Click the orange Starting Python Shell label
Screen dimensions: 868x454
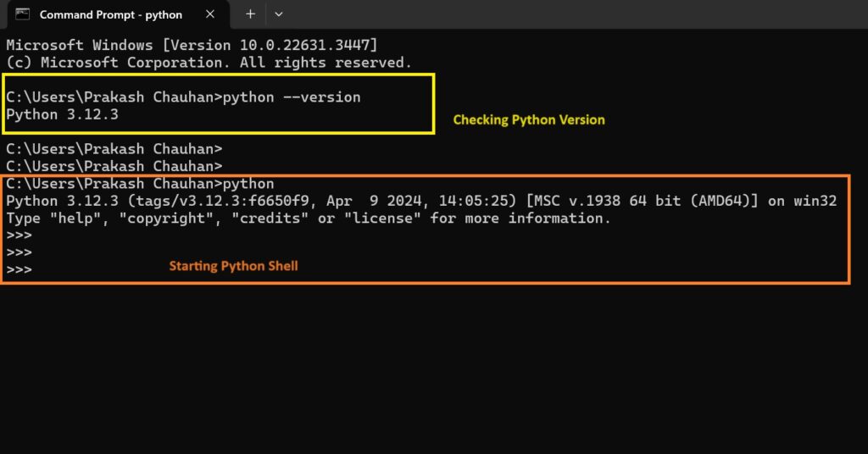(x=233, y=266)
